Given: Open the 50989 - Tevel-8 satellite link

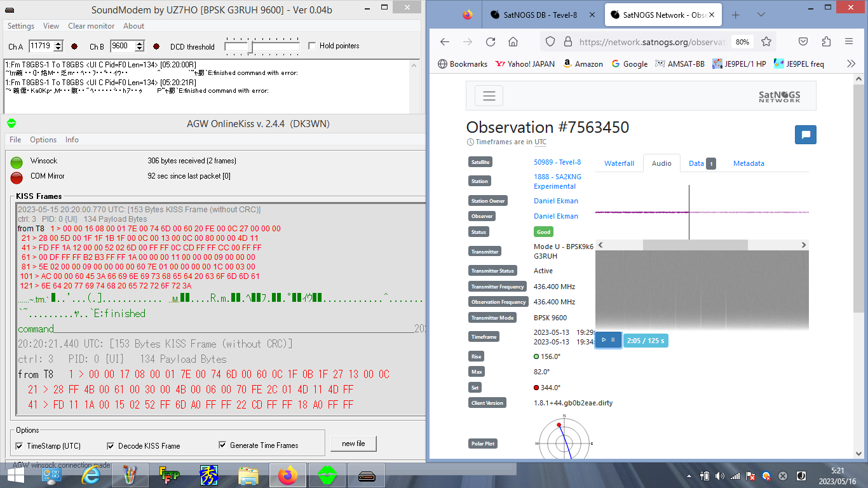Looking at the screenshot, I should coord(557,162).
